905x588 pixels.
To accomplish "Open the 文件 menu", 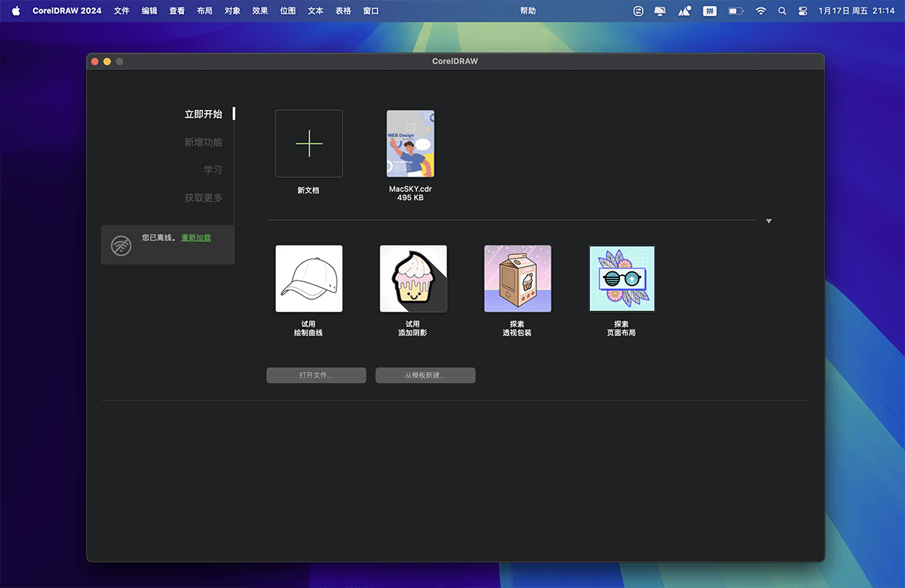I will (121, 11).
